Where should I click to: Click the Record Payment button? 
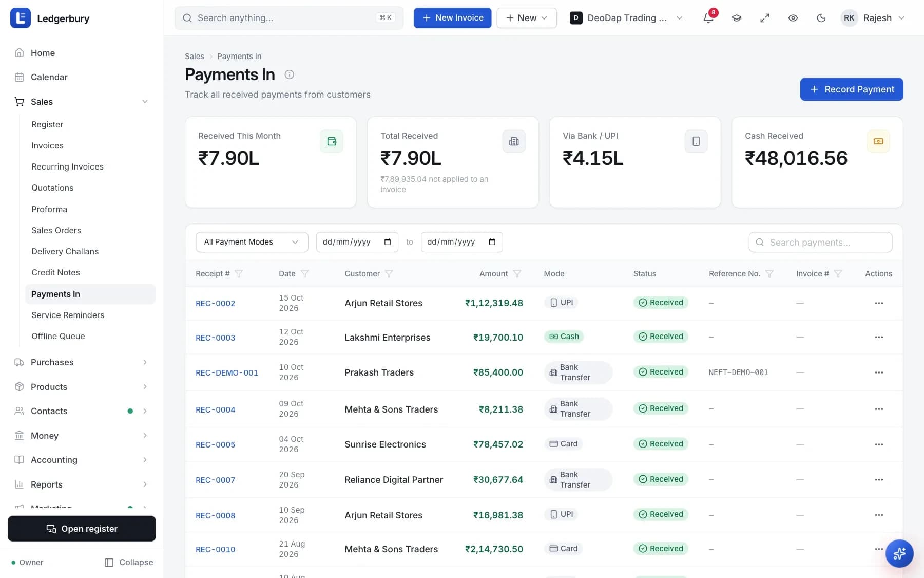pyautogui.click(x=852, y=89)
